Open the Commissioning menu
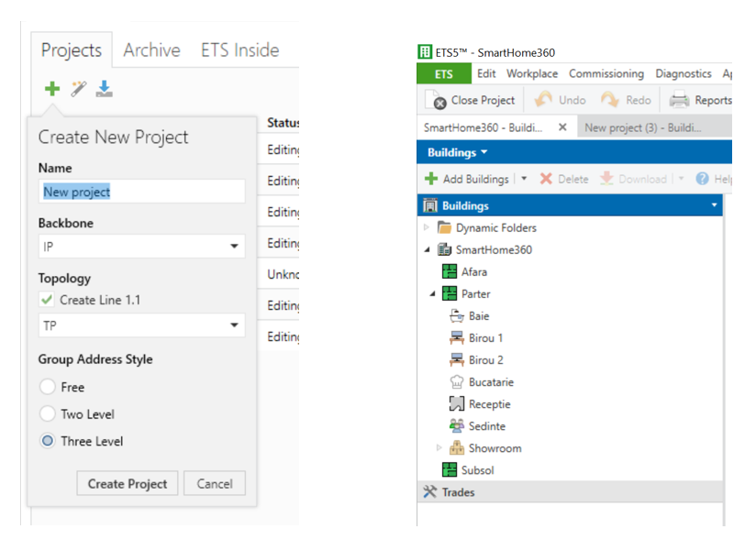Image resolution: width=756 pixels, height=551 pixels. 606,73
